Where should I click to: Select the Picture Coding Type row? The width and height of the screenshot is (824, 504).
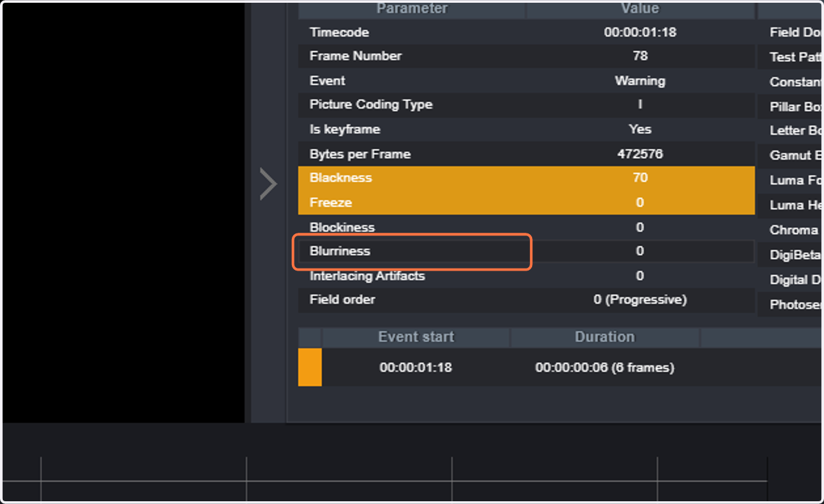pyautogui.click(x=526, y=105)
